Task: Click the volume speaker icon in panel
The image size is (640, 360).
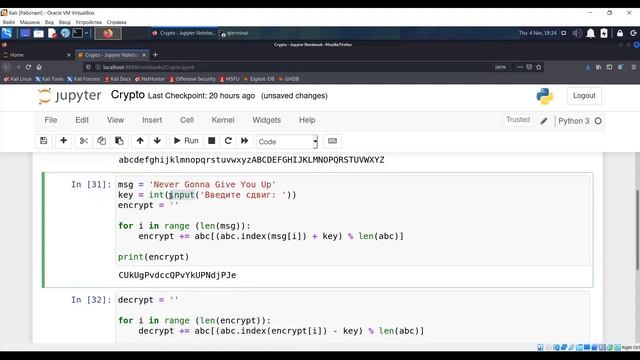Action: coord(577,33)
